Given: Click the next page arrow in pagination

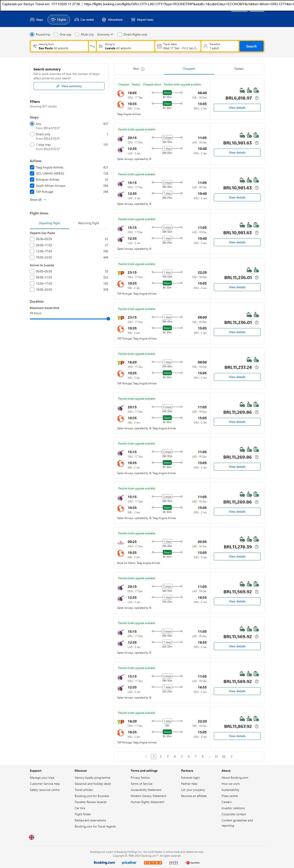Looking at the screenshot, I should 231,756.
